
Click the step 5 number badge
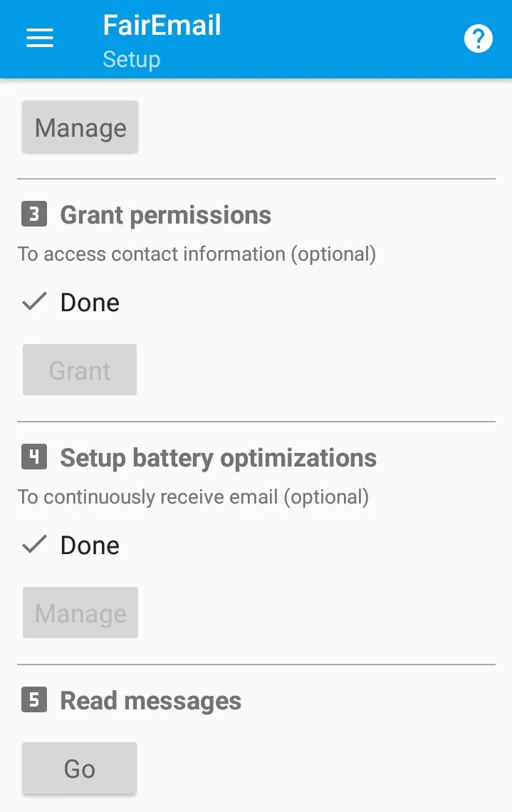point(34,699)
